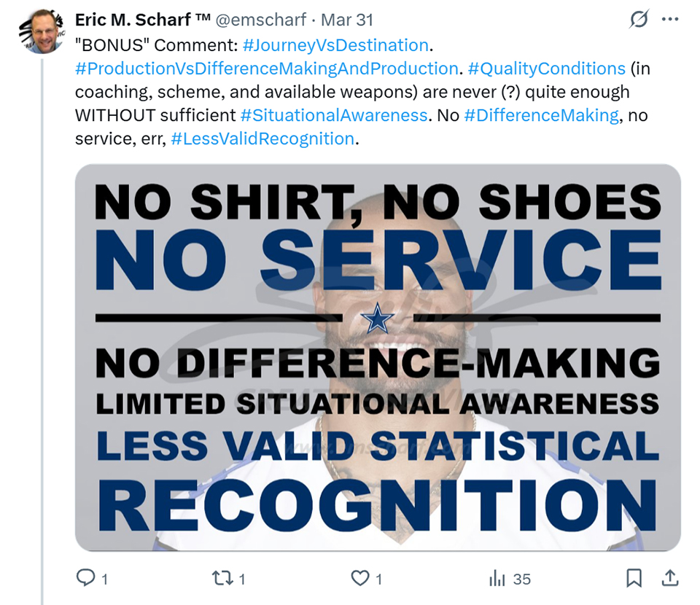Open the #SituationalAwareness hashtag
This screenshot has width=700, height=605.
(334, 116)
